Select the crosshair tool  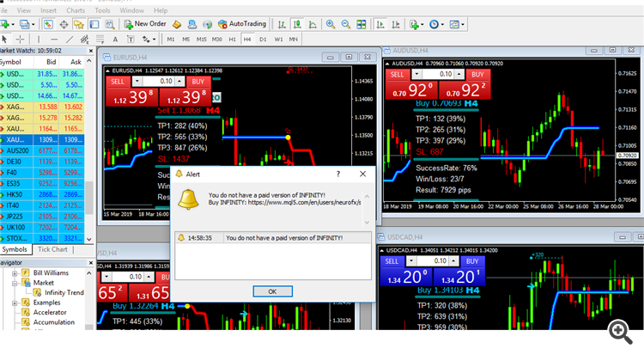pos(20,40)
